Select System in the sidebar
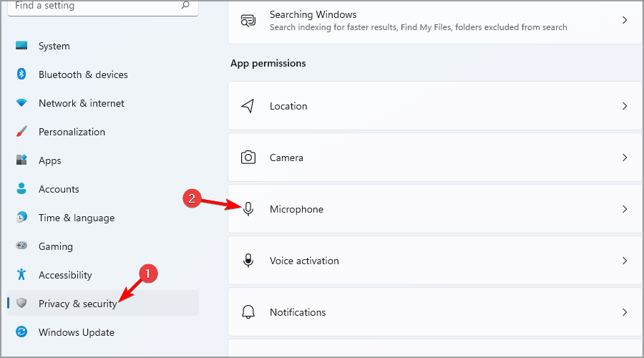The width and height of the screenshot is (644, 358). (54, 46)
